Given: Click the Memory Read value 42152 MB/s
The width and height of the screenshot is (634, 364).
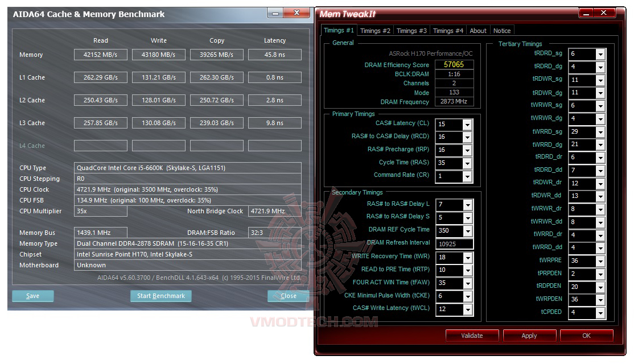Looking at the screenshot, I should (x=100, y=55).
